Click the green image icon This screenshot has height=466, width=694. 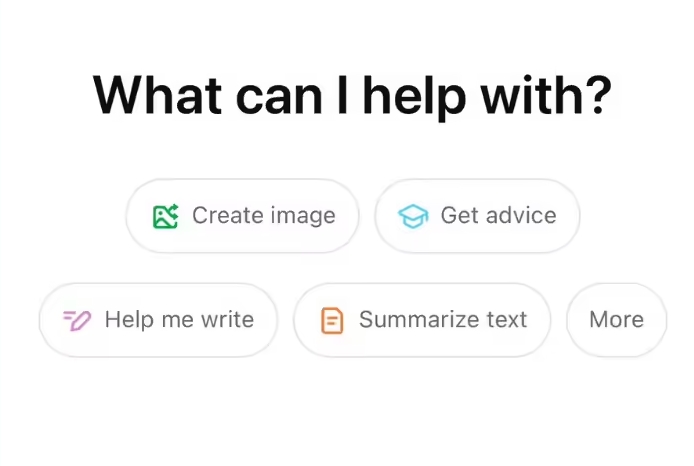pyautogui.click(x=165, y=216)
